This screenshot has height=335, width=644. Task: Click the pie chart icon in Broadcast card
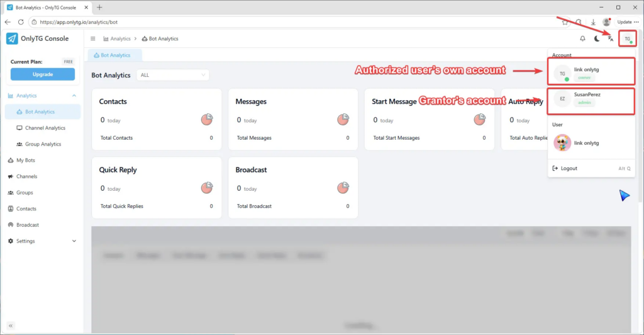point(343,188)
